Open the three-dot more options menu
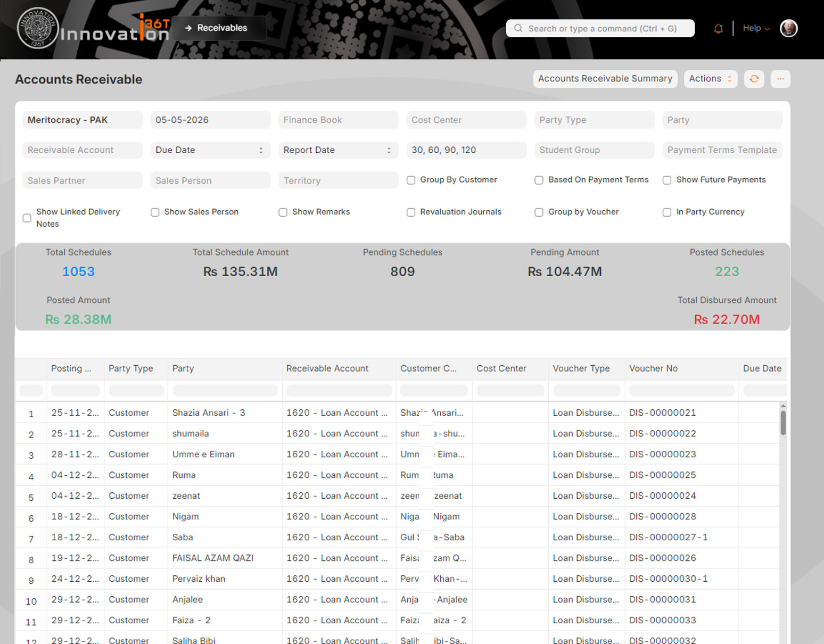Image resolution: width=824 pixels, height=644 pixels. tap(780, 79)
